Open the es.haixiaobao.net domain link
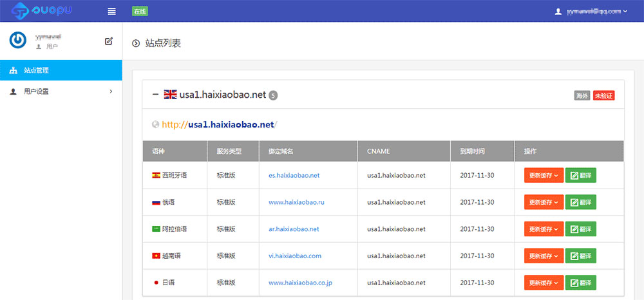This screenshot has width=644, height=300. click(294, 175)
